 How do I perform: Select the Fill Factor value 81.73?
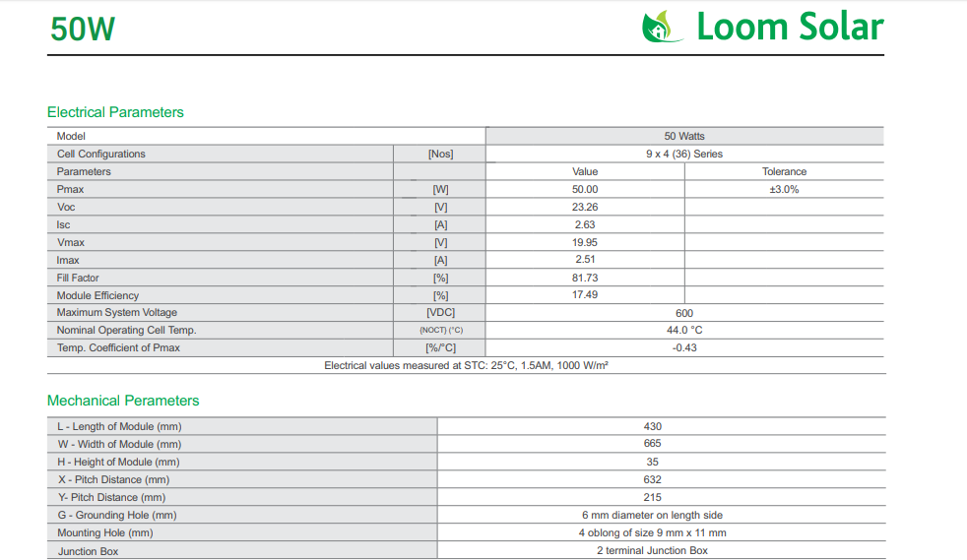[x=585, y=278]
